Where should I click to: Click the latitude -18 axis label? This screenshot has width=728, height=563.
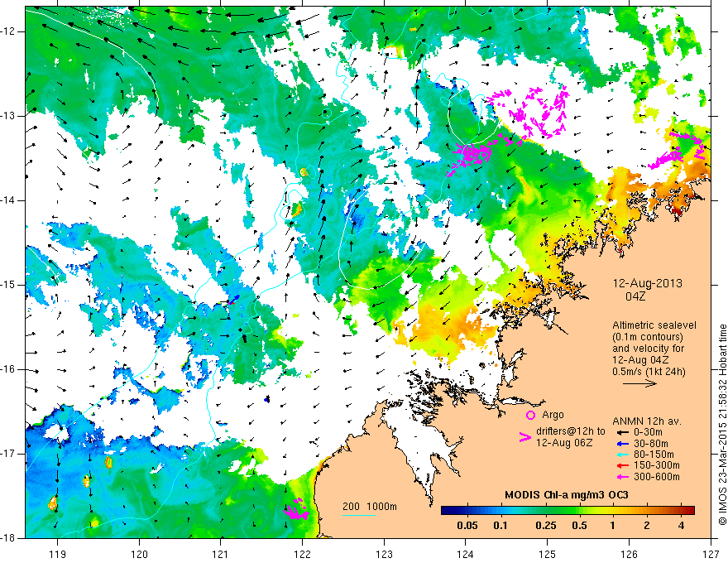8,538
